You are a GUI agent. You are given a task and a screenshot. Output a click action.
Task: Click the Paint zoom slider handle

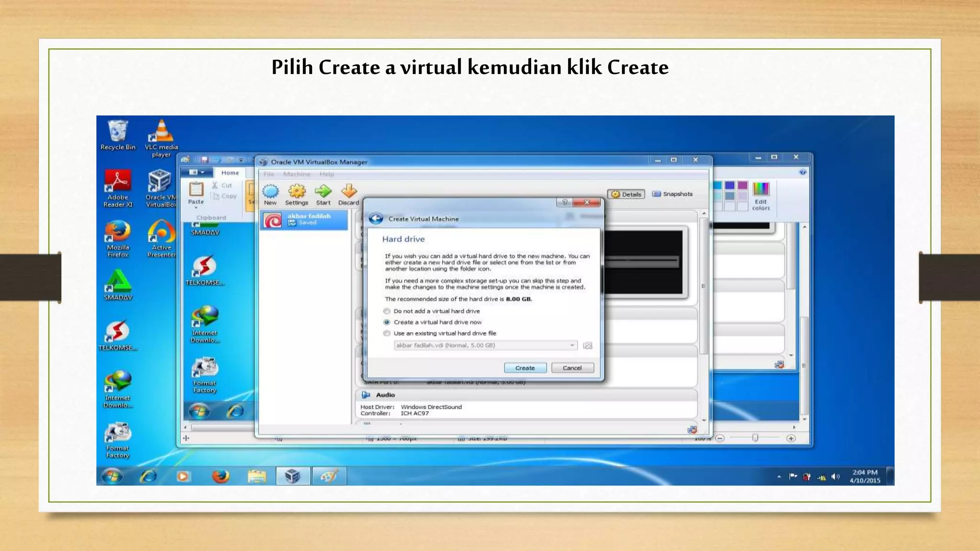[755, 438]
